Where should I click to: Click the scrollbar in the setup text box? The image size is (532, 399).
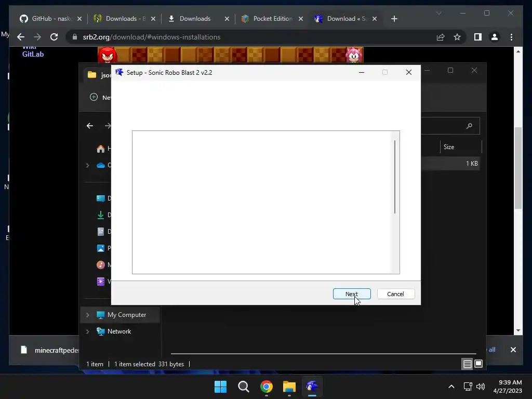[395, 177]
